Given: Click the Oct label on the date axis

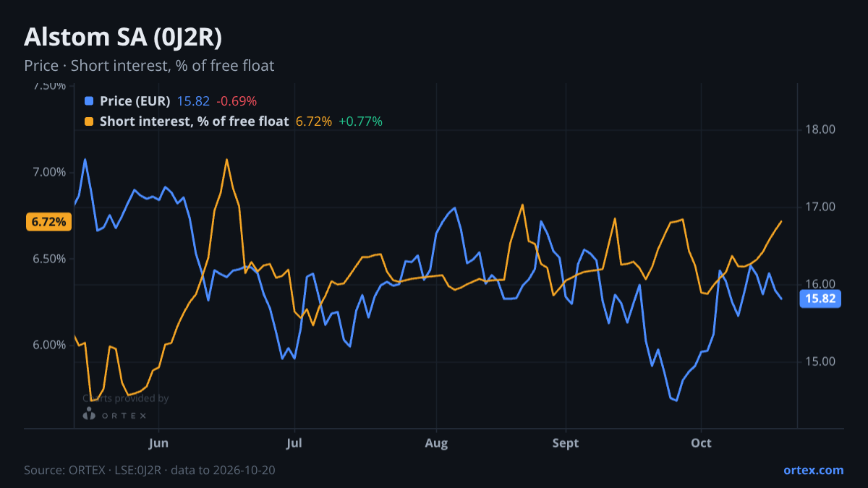Looking at the screenshot, I should click(701, 443).
